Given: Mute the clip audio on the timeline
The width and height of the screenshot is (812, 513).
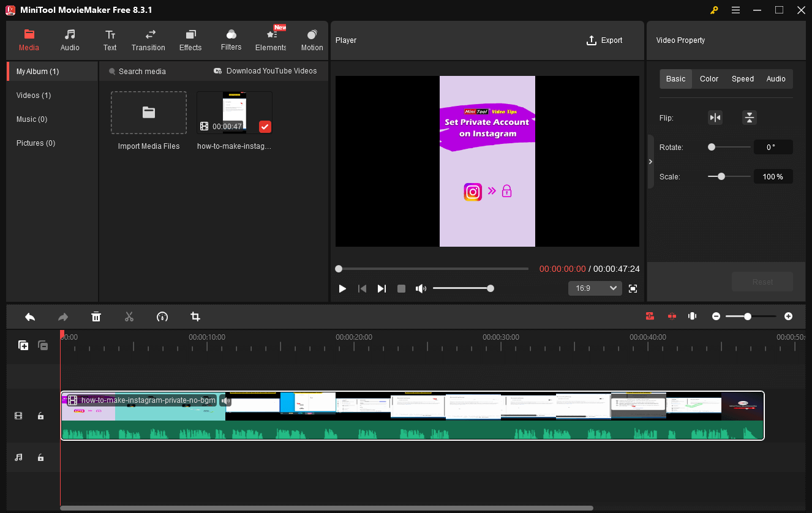Looking at the screenshot, I should (226, 400).
